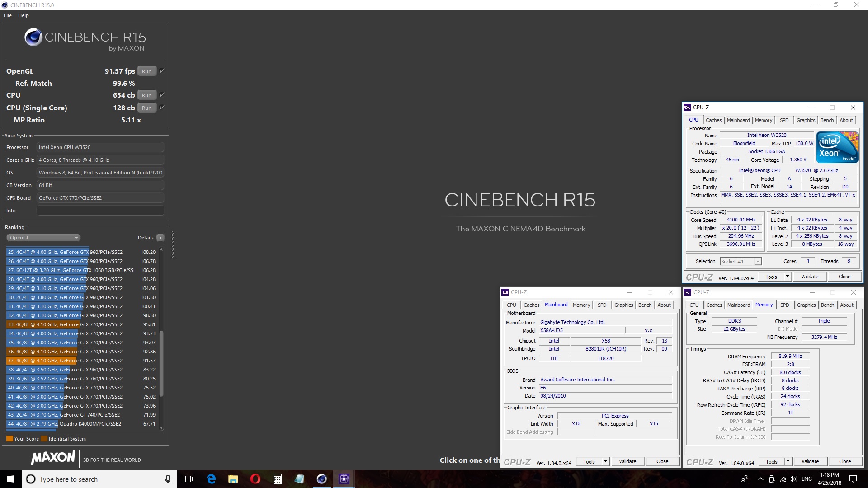Click the Identical System legend swatch

[x=44, y=439]
